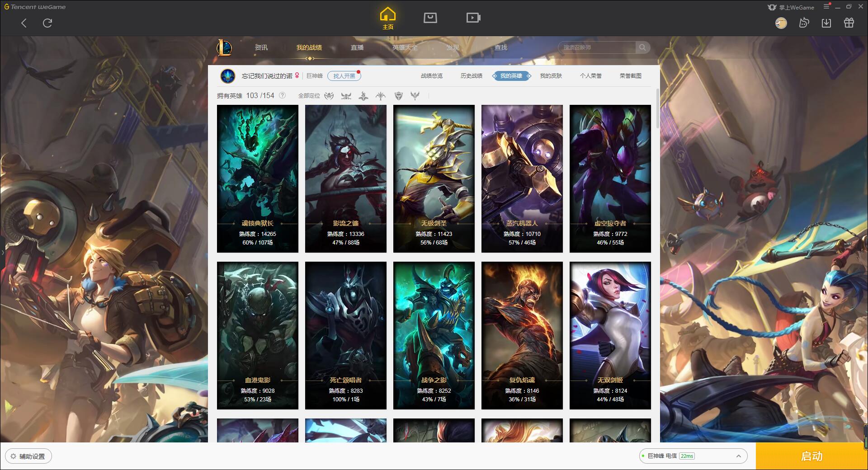The image size is (868, 470).
Task: Open the 血港鬼影 hero card
Action: tap(258, 335)
